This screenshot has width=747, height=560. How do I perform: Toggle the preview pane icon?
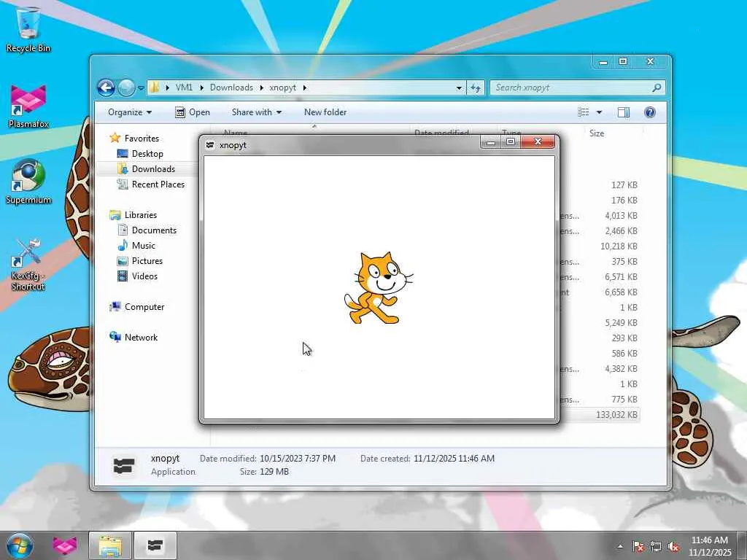coord(624,112)
